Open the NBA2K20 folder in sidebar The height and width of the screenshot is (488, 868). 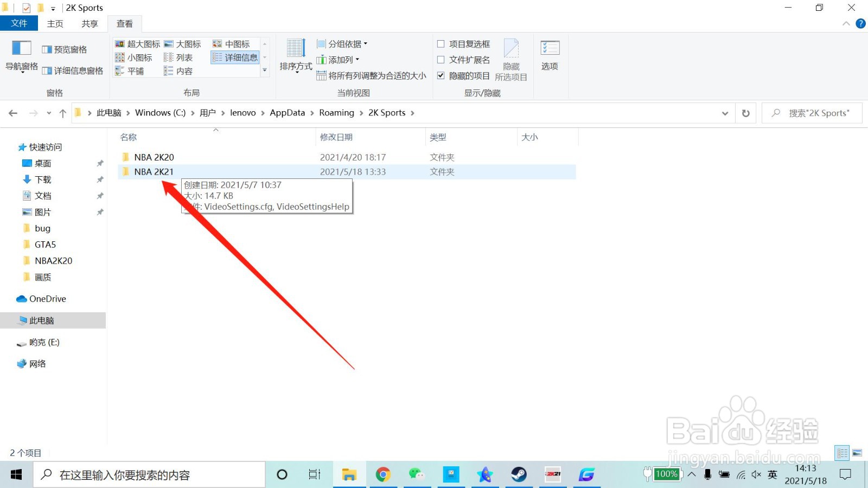click(53, 261)
